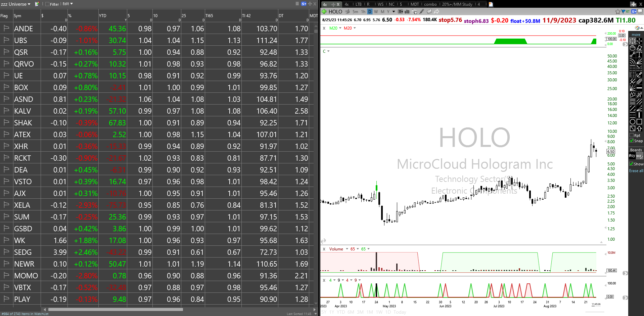Click the calendar table icon in chart toolbar
Screen dimensions: 644x316
[x=414, y=12]
